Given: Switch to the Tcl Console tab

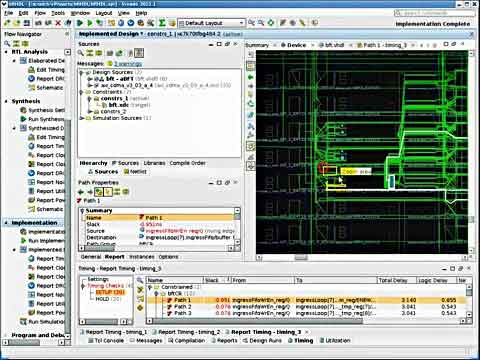Looking at the screenshot, I should click(x=106, y=341).
